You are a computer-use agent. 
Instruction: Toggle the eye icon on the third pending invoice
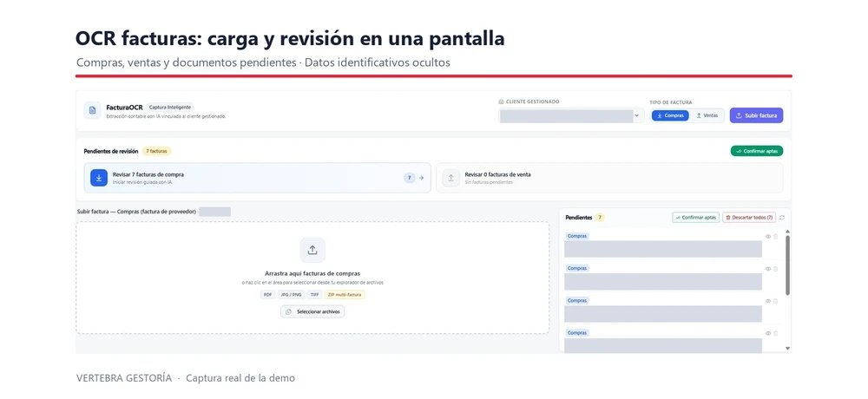768,301
